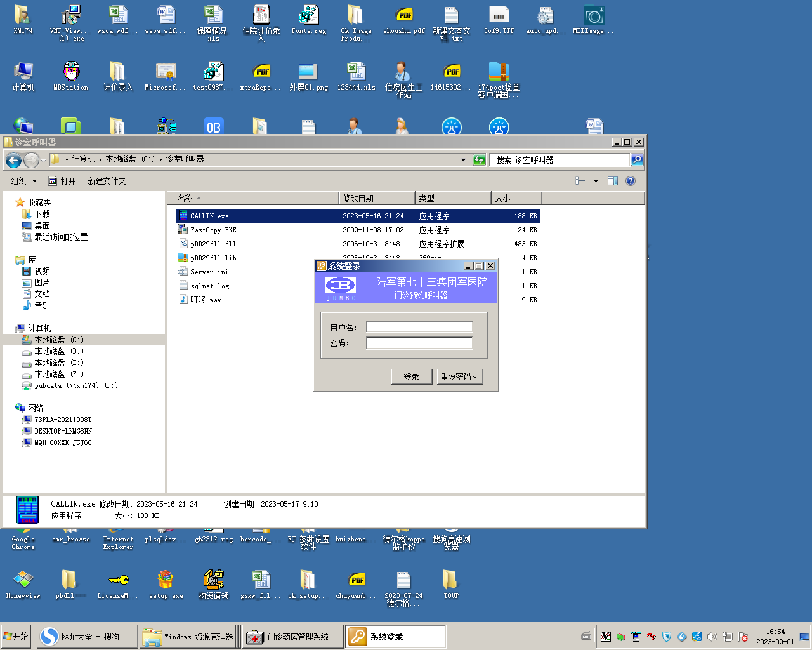Open 外屏01.png desktop icon
The width and height of the screenshot is (812, 650).
(309, 77)
